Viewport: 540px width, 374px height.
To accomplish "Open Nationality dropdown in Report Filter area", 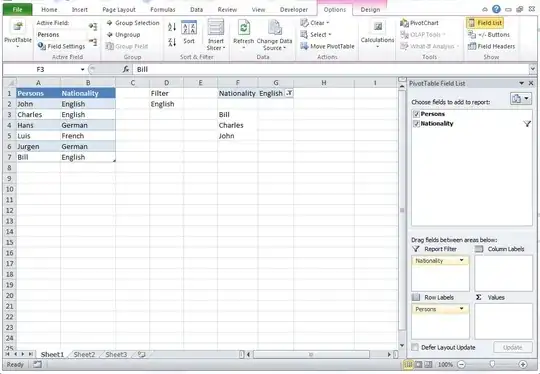I will pos(461,260).
